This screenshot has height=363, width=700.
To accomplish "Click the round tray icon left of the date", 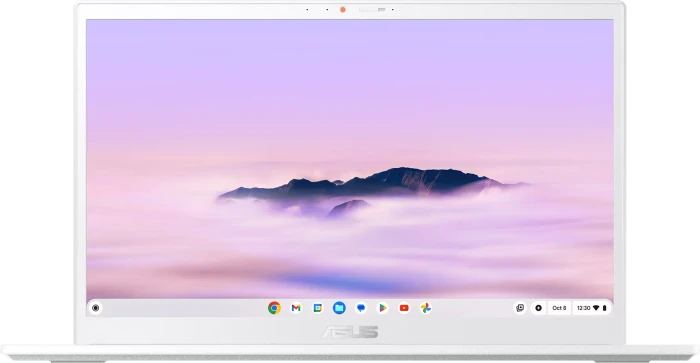I will click(538, 308).
